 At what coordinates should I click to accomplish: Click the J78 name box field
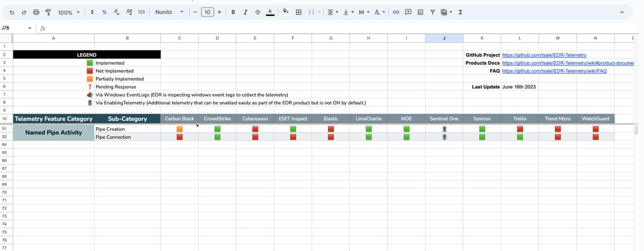(13, 28)
